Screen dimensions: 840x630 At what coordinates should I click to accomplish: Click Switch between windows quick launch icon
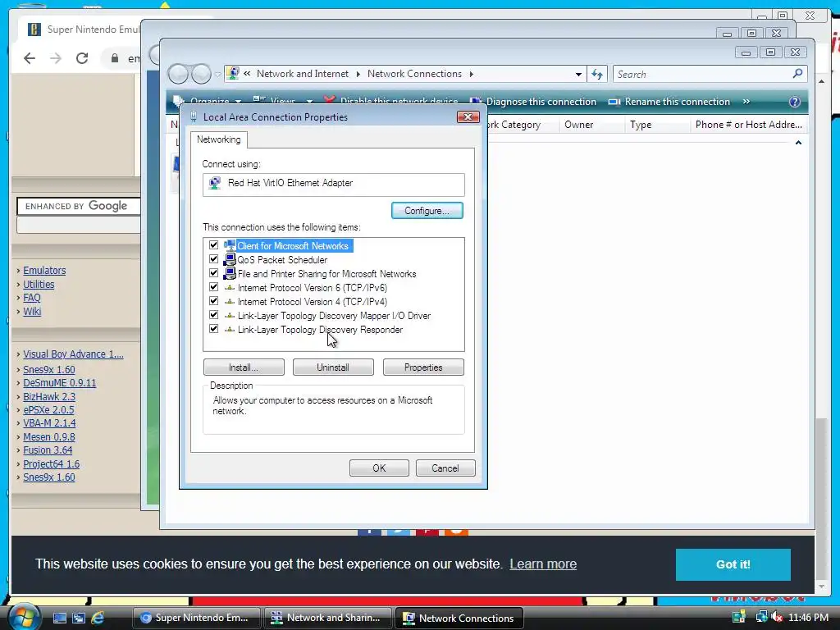click(x=78, y=618)
